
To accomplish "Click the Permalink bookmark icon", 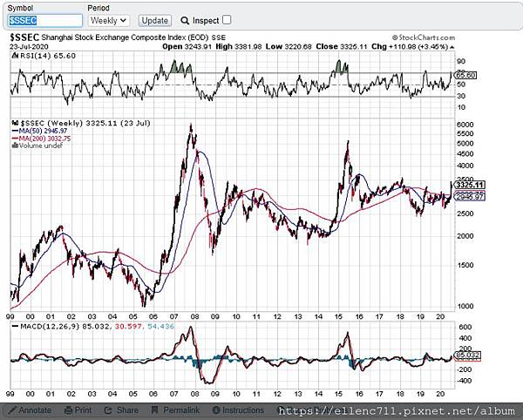I will pos(154,410).
